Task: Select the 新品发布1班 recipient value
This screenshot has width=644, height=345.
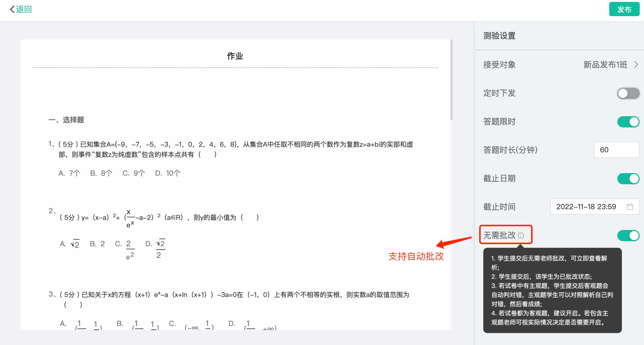Action: click(x=605, y=65)
